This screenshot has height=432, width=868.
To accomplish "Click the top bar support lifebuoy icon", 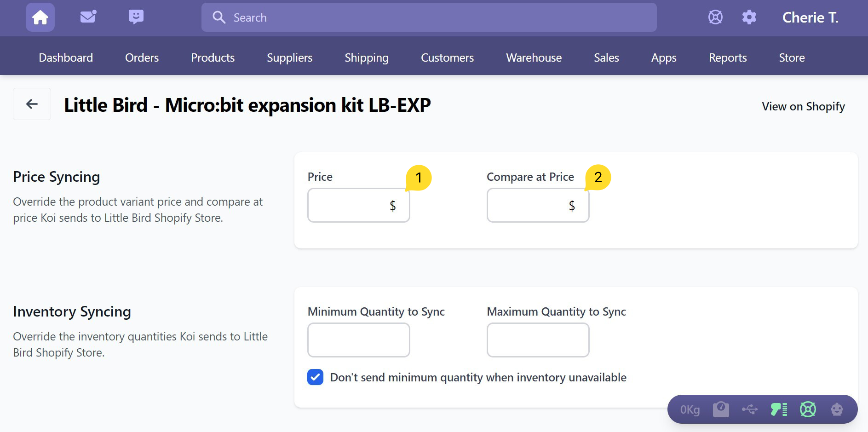I will click(x=715, y=17).
